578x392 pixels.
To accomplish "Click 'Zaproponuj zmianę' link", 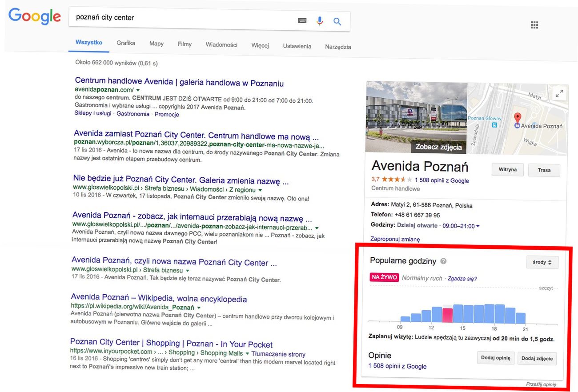I will coord(395,239).
